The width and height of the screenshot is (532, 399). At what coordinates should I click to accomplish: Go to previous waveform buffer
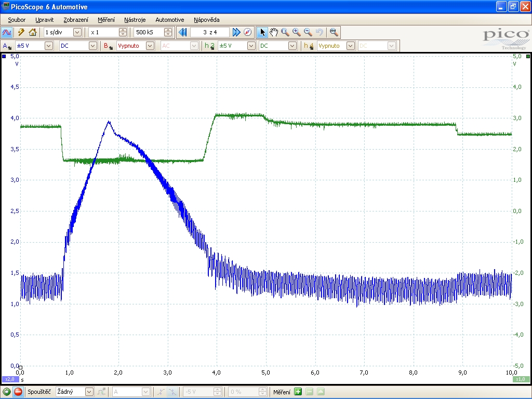(182, 32)
